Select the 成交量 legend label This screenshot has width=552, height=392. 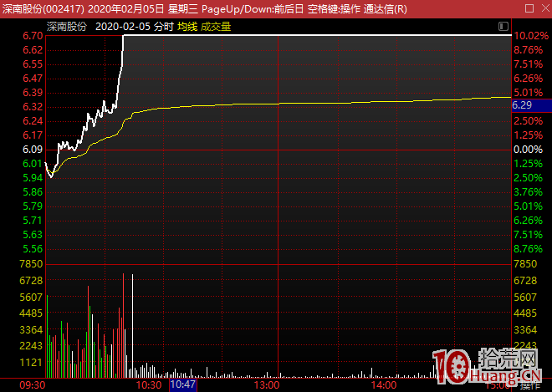click(x=216, y=27)
